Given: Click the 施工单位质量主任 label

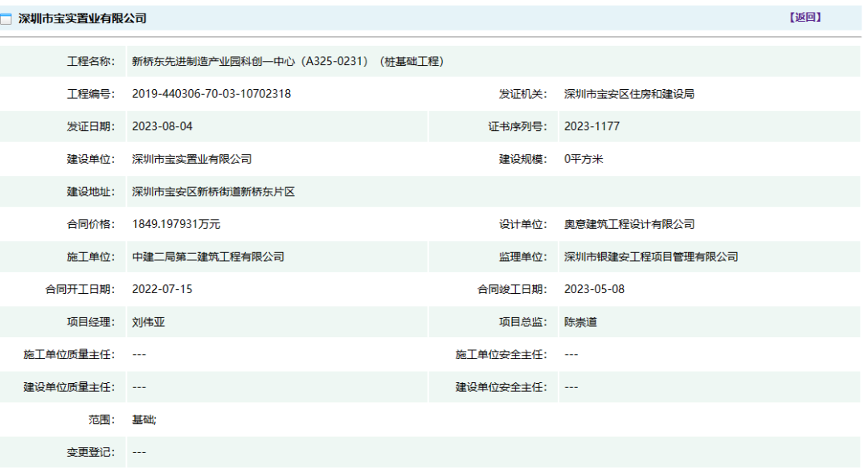Looking at the screenshot, I should click(69, 355).
